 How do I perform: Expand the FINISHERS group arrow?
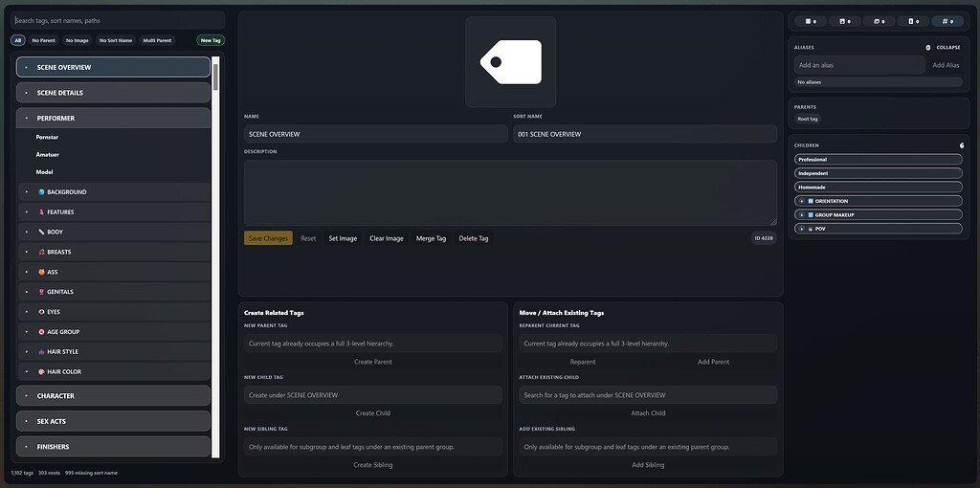[x=26, y=447]
